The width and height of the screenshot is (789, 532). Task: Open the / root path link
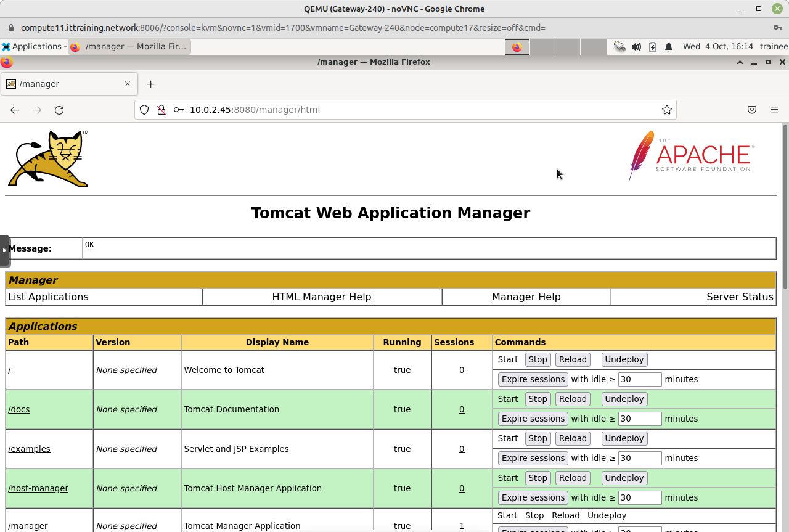pos(9,370)
